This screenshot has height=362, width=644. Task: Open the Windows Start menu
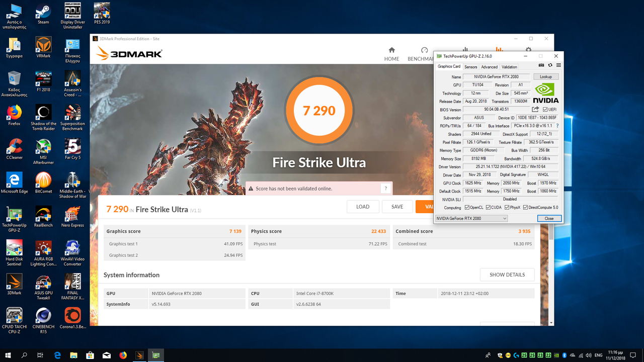[x=8, y=355]
